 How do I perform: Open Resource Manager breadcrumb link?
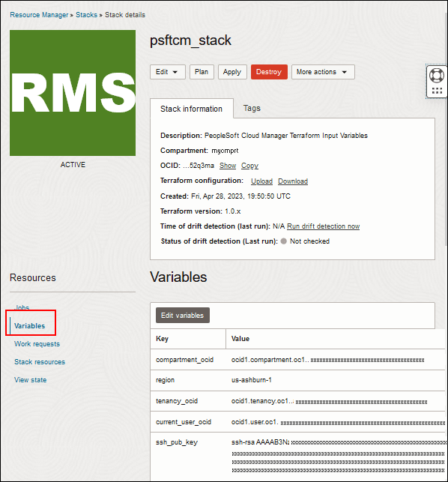pyautogui.click(x=39, y=15)
